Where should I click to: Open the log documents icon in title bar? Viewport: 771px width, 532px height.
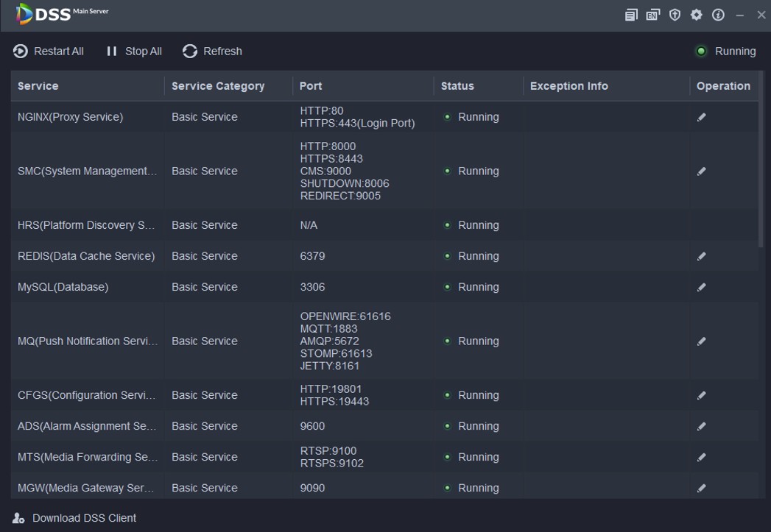click(631, 15)
